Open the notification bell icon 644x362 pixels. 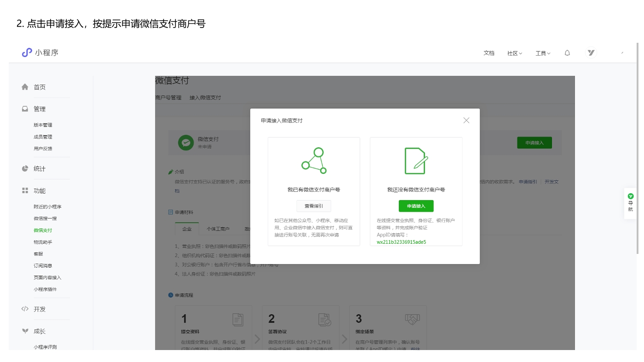click(567, 53)
